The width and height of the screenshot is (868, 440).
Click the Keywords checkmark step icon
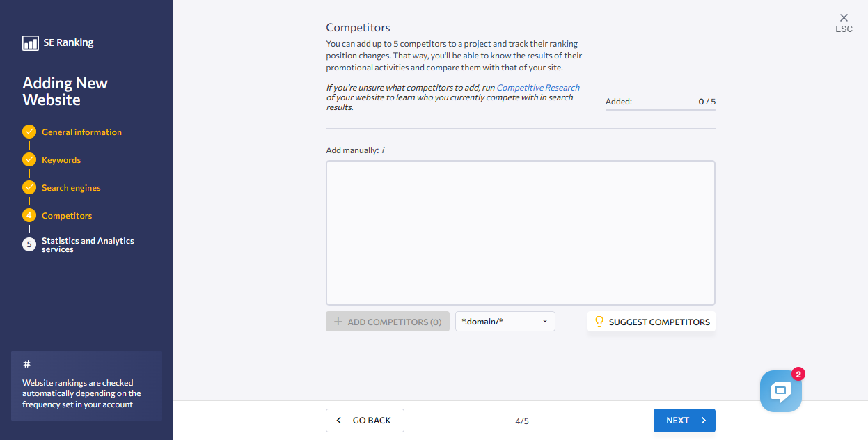coord(29,159)
